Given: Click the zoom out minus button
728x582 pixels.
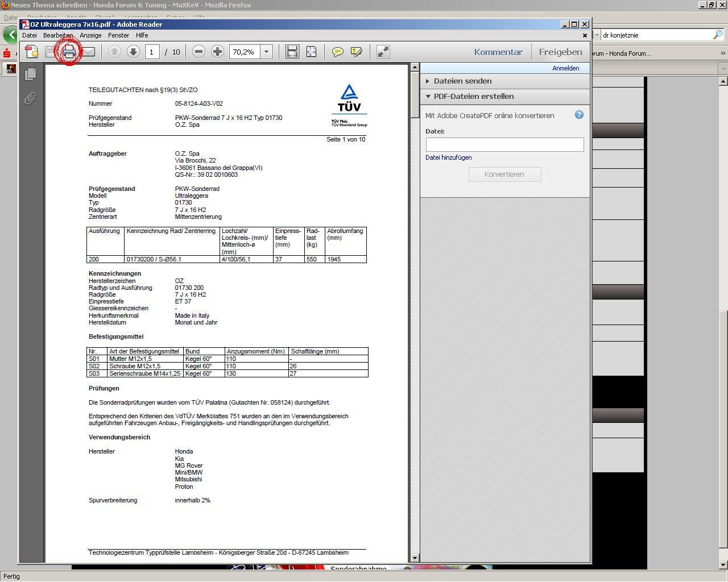Looking at the screenshot, I should pyautogui.click(x=198, y=52).
